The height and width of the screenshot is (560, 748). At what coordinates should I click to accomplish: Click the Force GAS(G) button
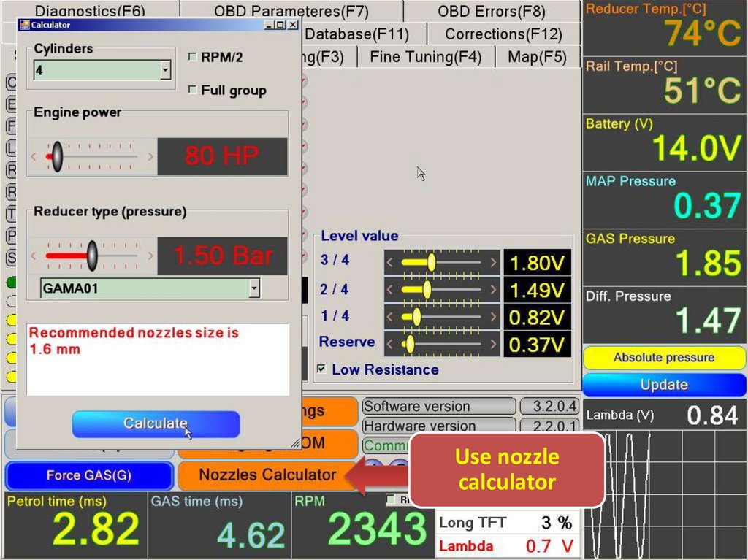[89, 475]
